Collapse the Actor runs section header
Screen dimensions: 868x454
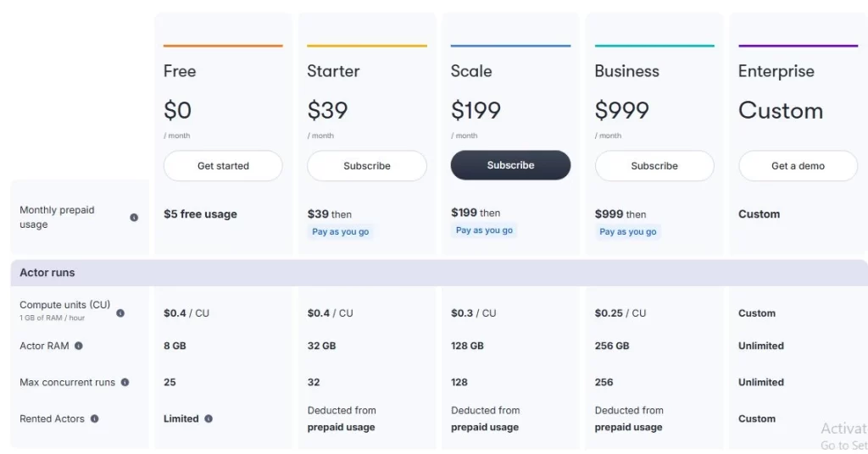[47, 273]
